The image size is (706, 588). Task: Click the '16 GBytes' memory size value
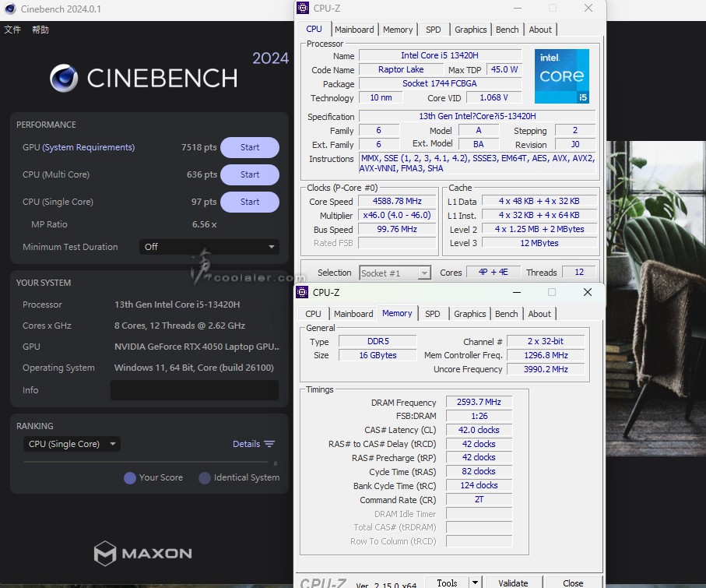[x=378, y=355]
